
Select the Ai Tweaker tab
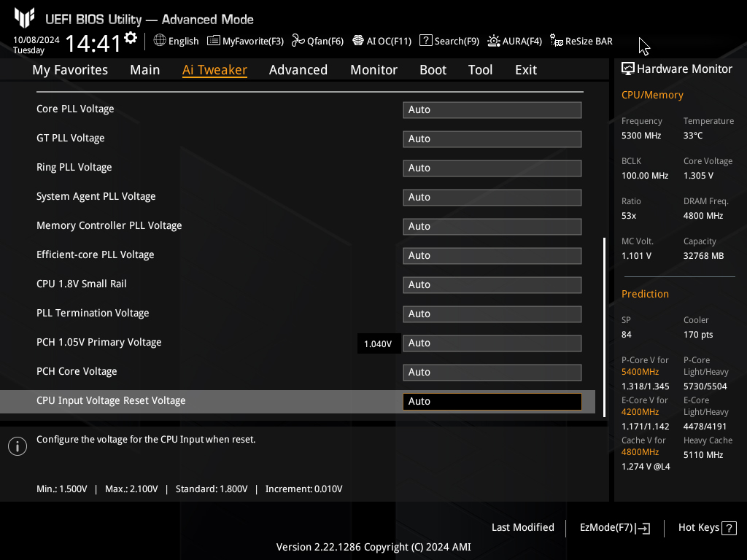tap(214, 70)
